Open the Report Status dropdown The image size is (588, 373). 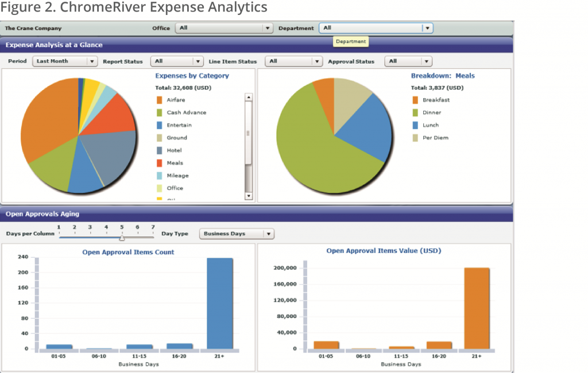coord(197,61)
